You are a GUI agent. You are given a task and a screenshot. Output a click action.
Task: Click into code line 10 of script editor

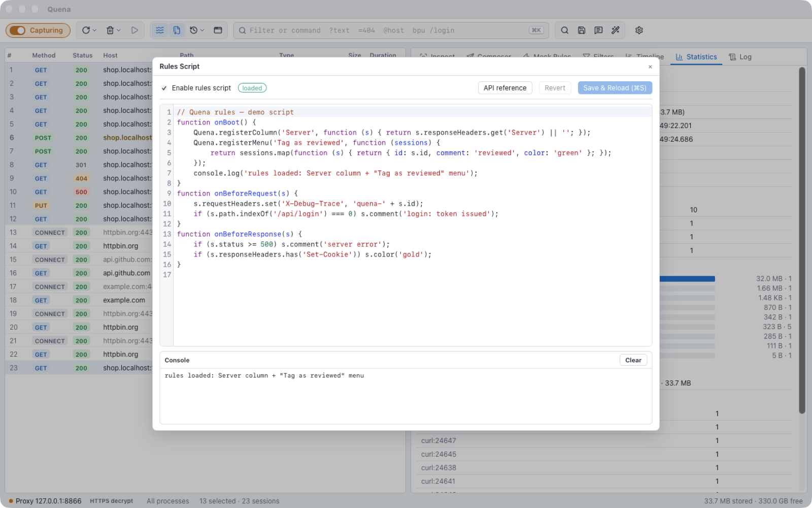pos(412,204)
